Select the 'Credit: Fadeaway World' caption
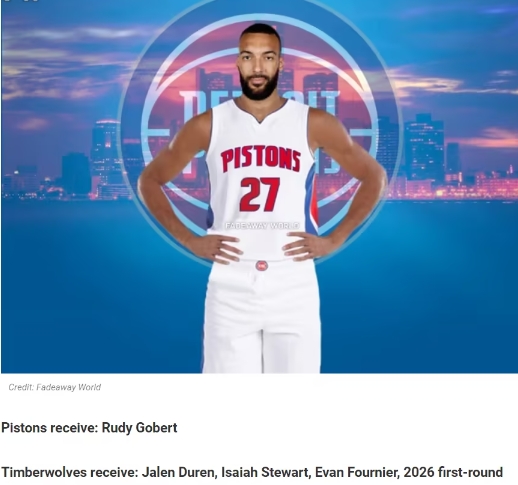Image resolution: width=518 pixels, height=485 pixels. pos(55,387)
